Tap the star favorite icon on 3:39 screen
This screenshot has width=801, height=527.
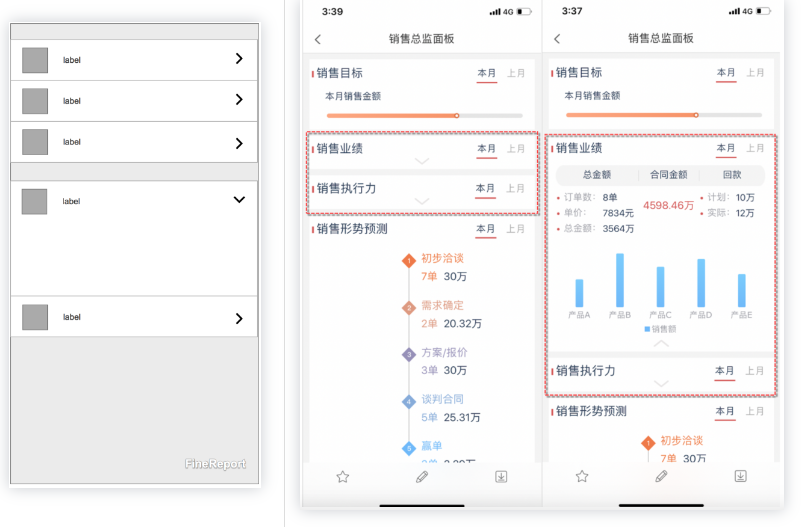coord(343,477)
